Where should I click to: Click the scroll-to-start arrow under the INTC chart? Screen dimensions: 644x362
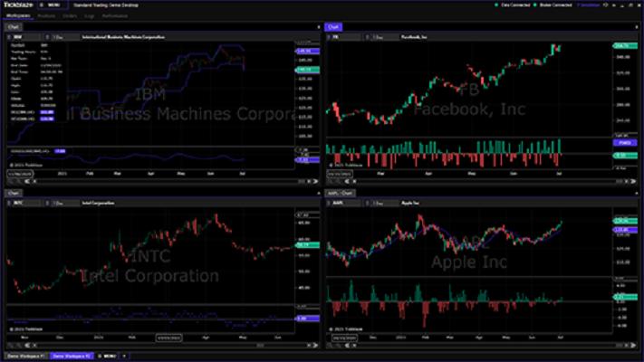pos(27,345)
